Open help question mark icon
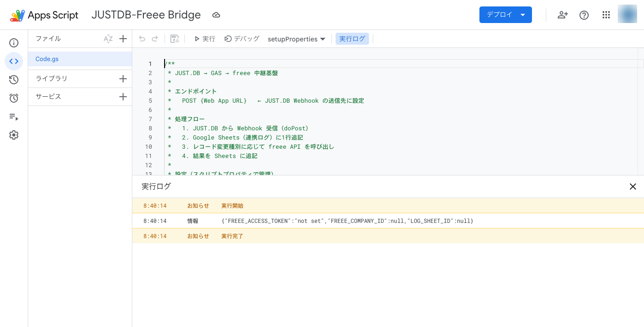The image size is (644, 327). pyautogui.click(x=584, y=15)
